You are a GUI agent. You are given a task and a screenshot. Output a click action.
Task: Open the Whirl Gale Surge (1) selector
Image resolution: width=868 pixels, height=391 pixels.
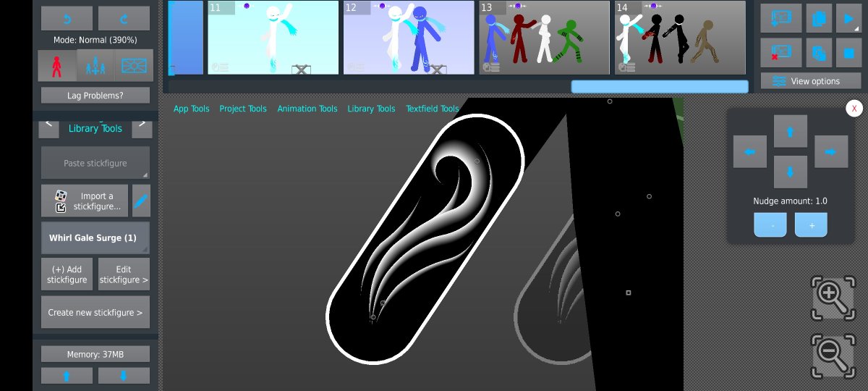(x=95, y=237)
